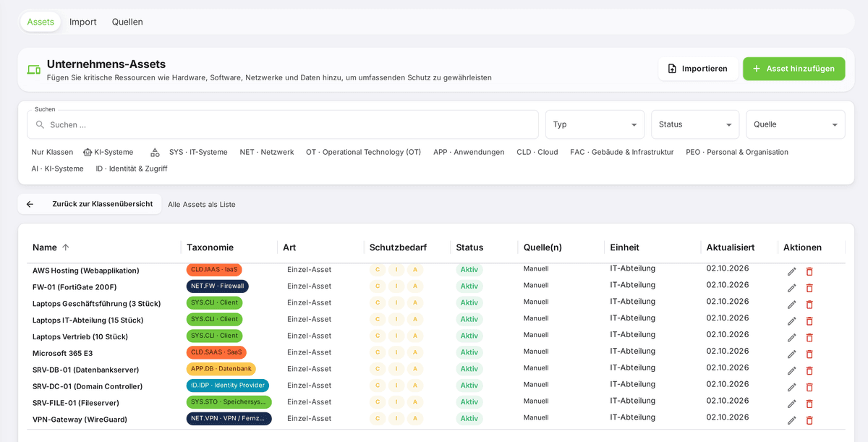Filter by ID · Identität & Zugriff
This screenshot has width=868, height=442.
click(x=132, y=169)
